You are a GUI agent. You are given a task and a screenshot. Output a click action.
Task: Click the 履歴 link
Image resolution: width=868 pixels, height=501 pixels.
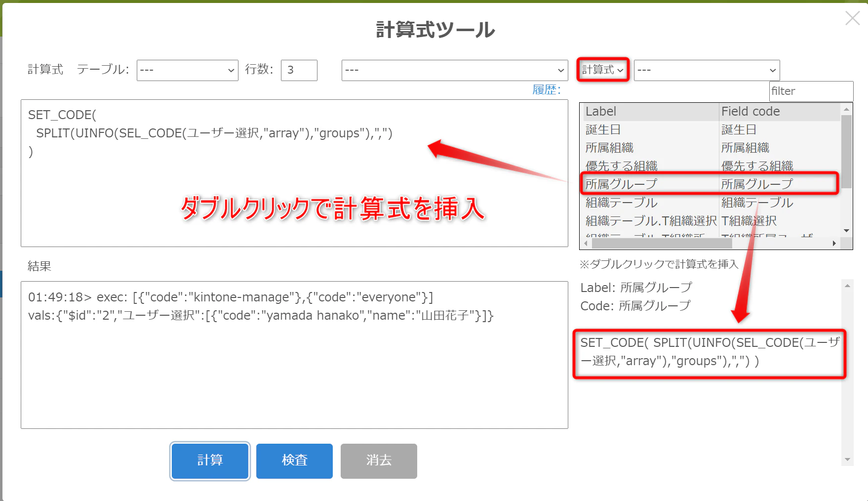[x=547, y=89]
